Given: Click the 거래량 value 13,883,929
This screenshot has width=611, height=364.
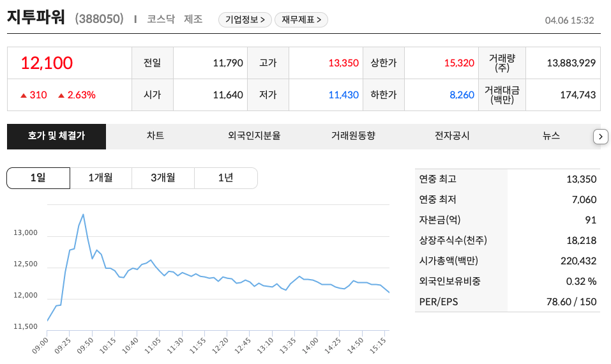Looking at the screenshot, I should tap(571, 63).
